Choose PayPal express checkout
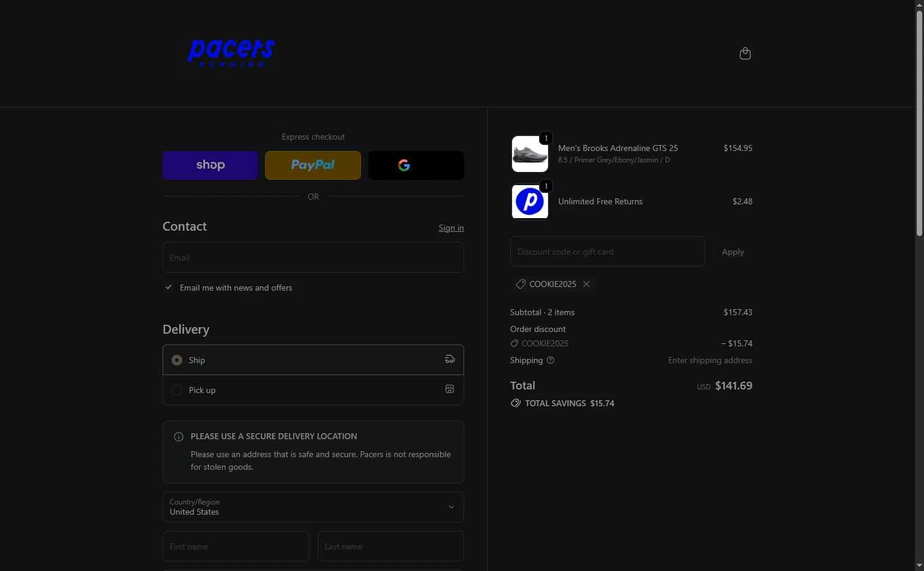 [313, 165]
